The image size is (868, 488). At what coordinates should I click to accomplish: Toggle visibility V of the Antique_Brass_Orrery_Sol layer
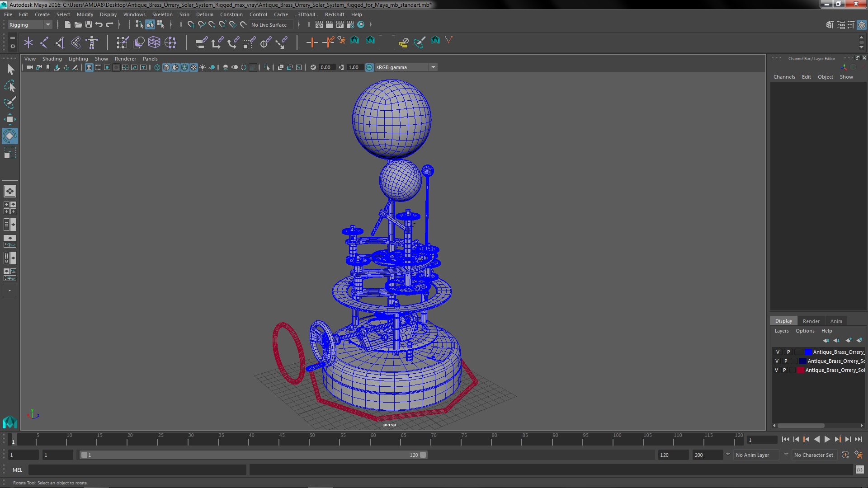point(777,370)
